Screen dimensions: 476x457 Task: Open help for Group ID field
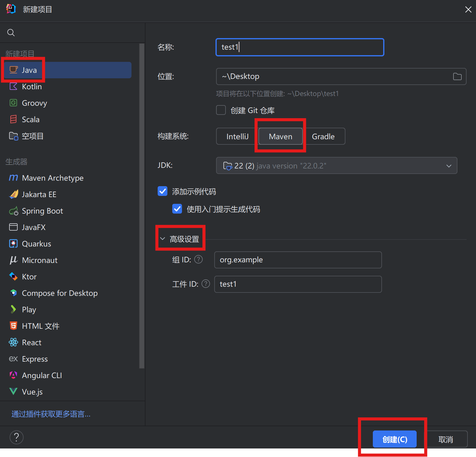(x=198, y=259)
